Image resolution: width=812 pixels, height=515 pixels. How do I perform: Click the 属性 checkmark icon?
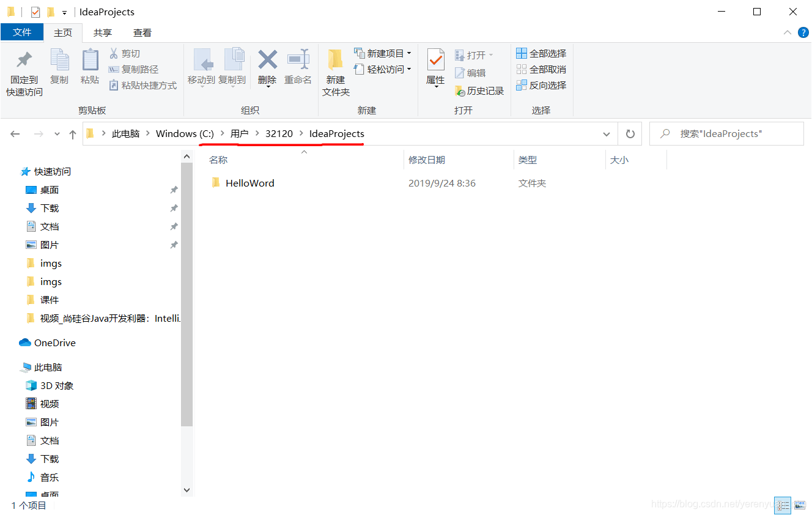[x=435, y=60]
